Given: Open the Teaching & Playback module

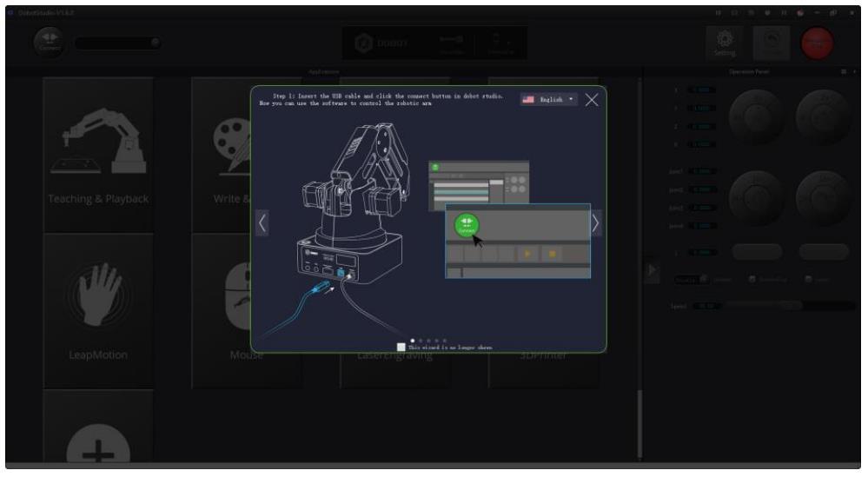Looking at the screenshot, I should coord(98,155).
